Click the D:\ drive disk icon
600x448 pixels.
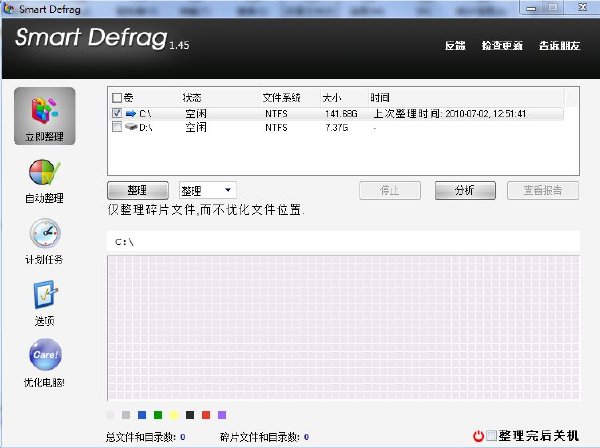coord(131,127)
